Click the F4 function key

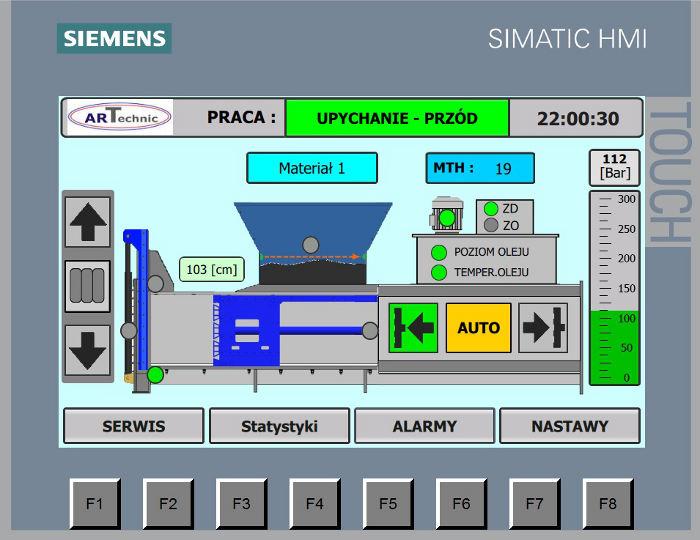[315, 504]
